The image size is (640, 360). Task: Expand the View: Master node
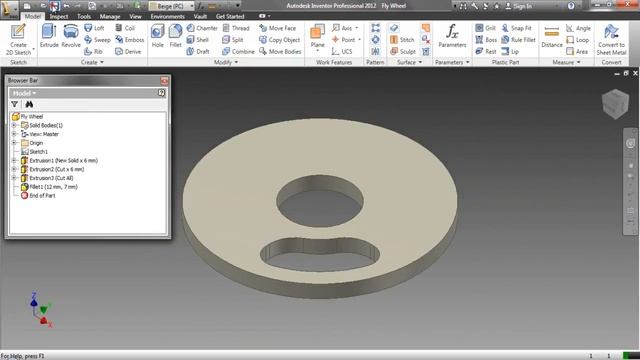[14, 134]
